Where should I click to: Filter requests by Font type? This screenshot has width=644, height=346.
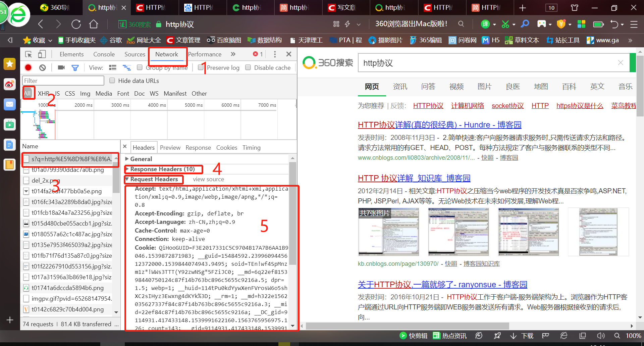coord(123,93)
